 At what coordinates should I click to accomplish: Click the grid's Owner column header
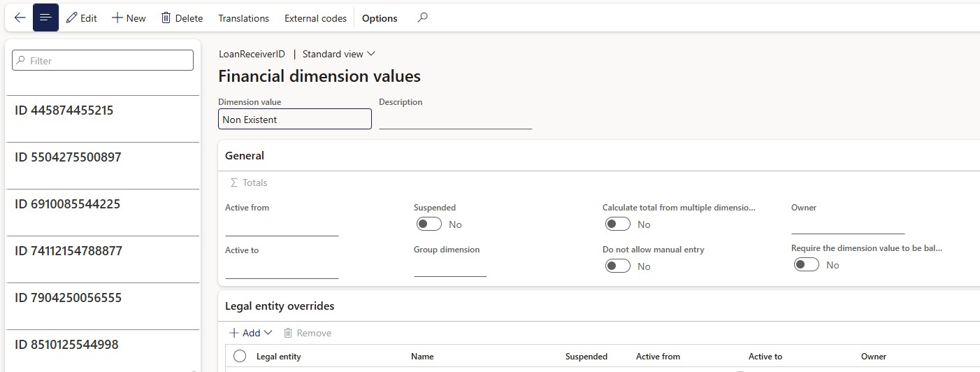(874, 357)
